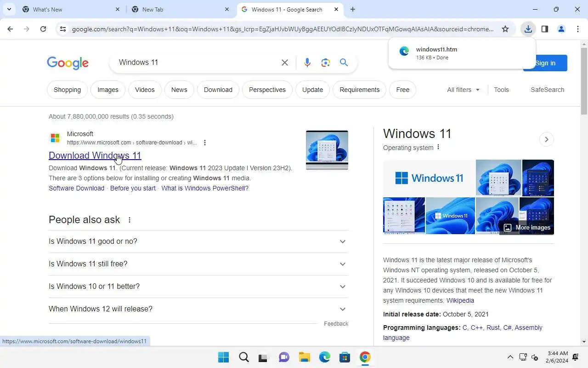Click the Rust programming language link
The height and width of the screenshot is (368, 588).
click(493, 328)
